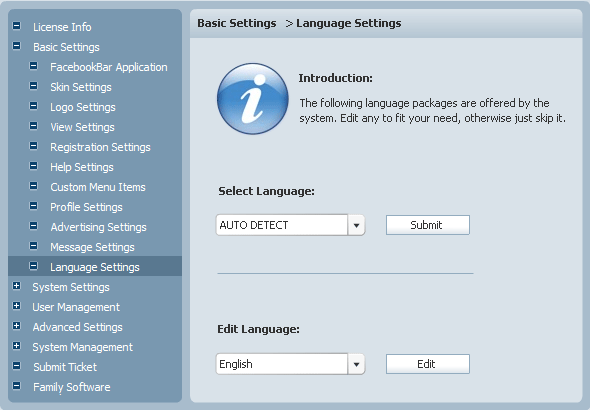Expand the System Settings plus icon

click(x=17, y=286)
